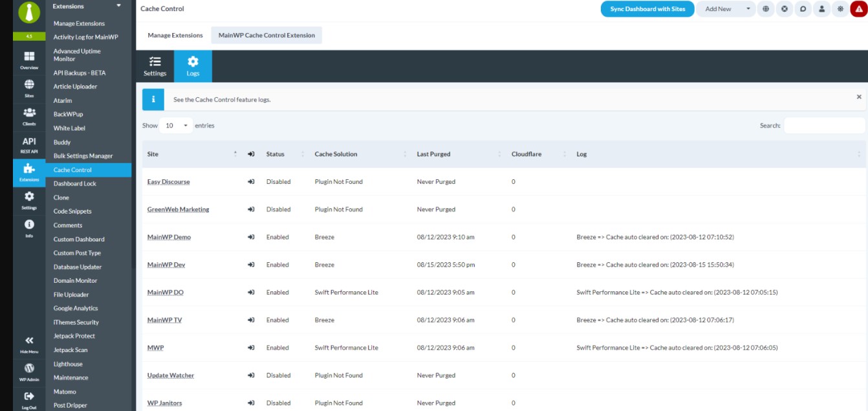Sort table by Last Purged column
The height and width of the screenshot is (411, 868).
point(459,154)
